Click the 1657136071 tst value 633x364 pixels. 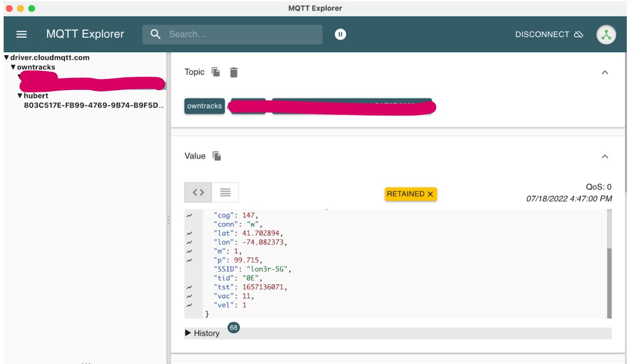point(263,287)
